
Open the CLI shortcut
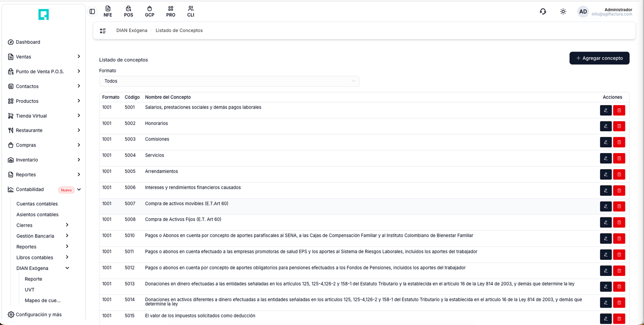[191, 12]
